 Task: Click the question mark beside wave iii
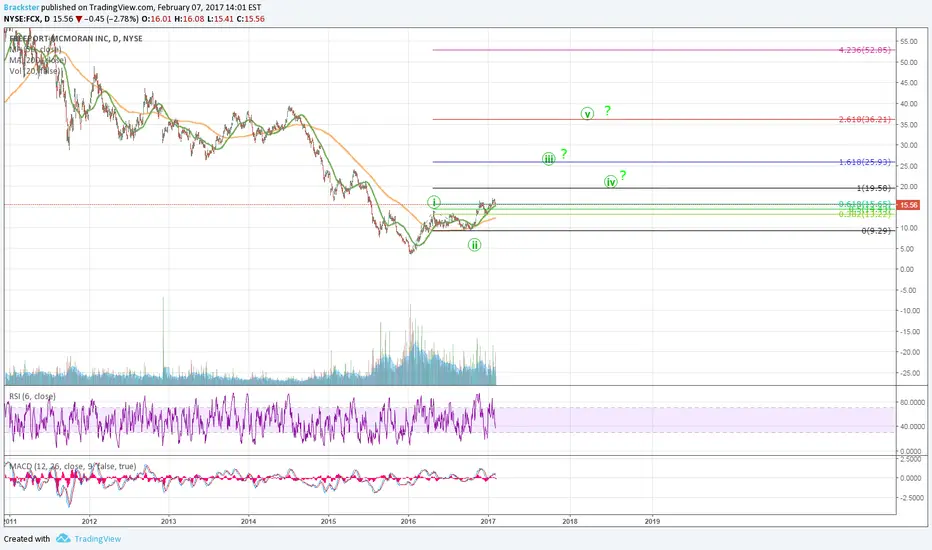pyautogui.click(x=563, y=154)
